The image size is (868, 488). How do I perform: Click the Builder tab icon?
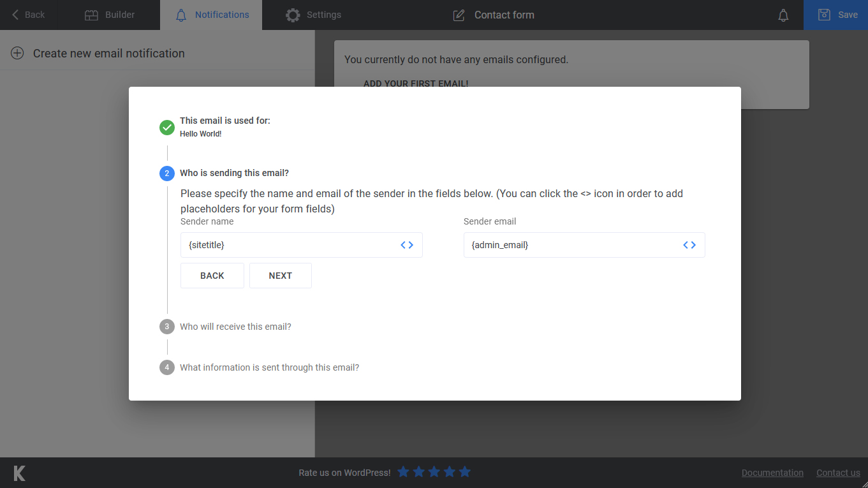coord(92,15)
